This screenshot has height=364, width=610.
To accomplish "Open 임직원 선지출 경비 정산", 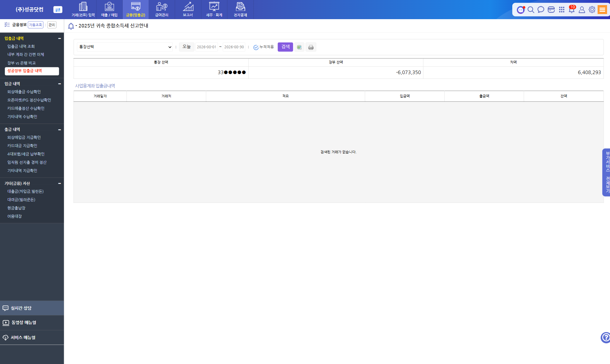I will (x=27, y=162).
